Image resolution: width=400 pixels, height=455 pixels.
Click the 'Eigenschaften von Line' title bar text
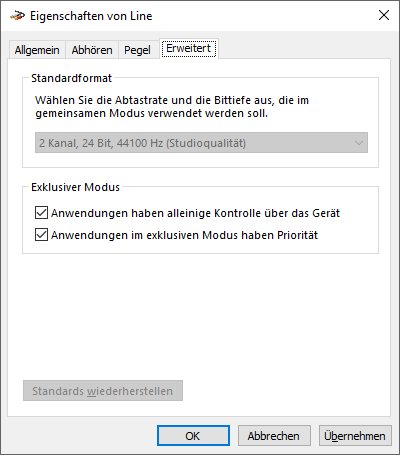coord(91,16)
